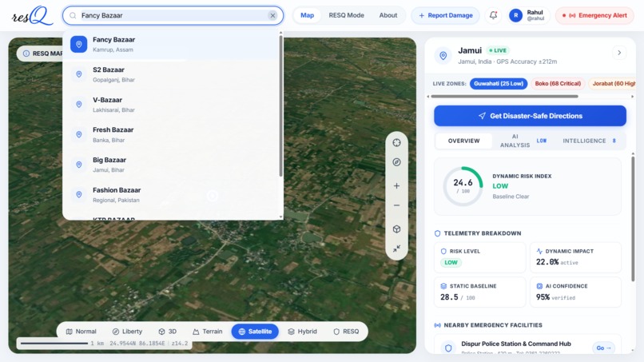Viewport: 644px width, 362px height.
Task: Open the Overview tab
Action: click(463, 141)
